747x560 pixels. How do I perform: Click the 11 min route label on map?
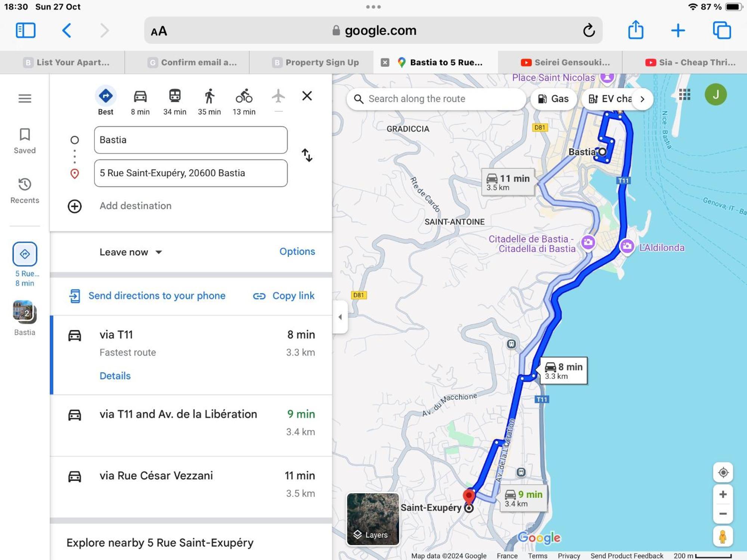pos(508,182)
